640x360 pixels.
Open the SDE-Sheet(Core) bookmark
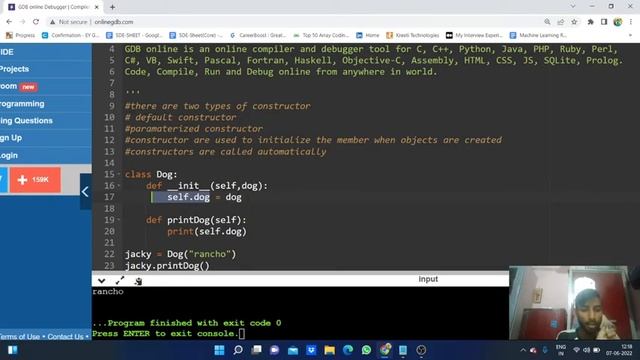pos(195,36)
